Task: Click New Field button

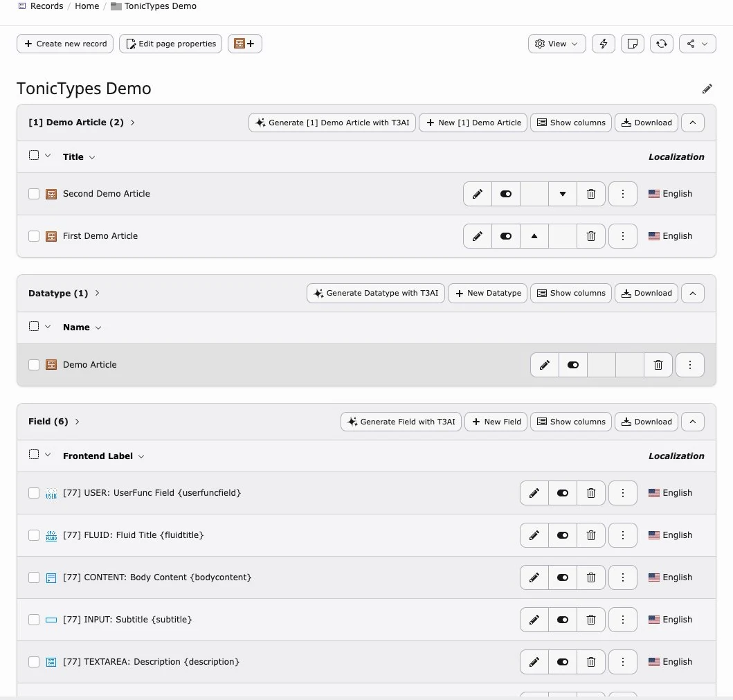Action: [496, 422]
